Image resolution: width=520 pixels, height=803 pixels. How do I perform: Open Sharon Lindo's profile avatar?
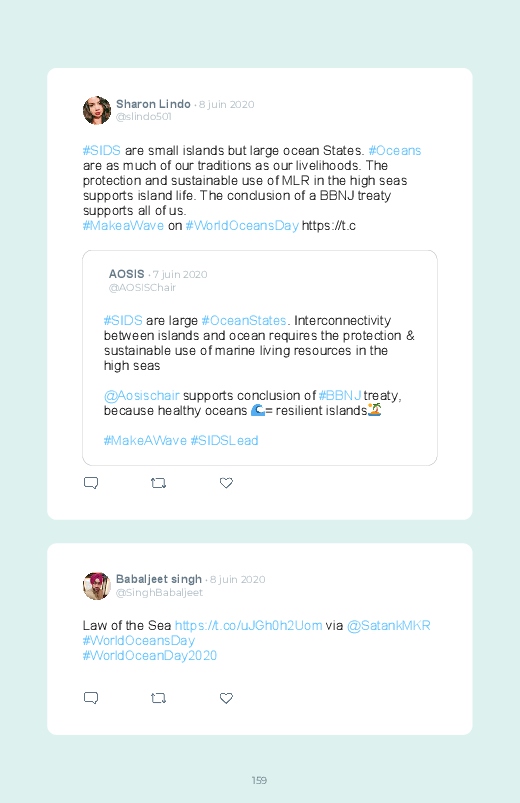(97, 110)
